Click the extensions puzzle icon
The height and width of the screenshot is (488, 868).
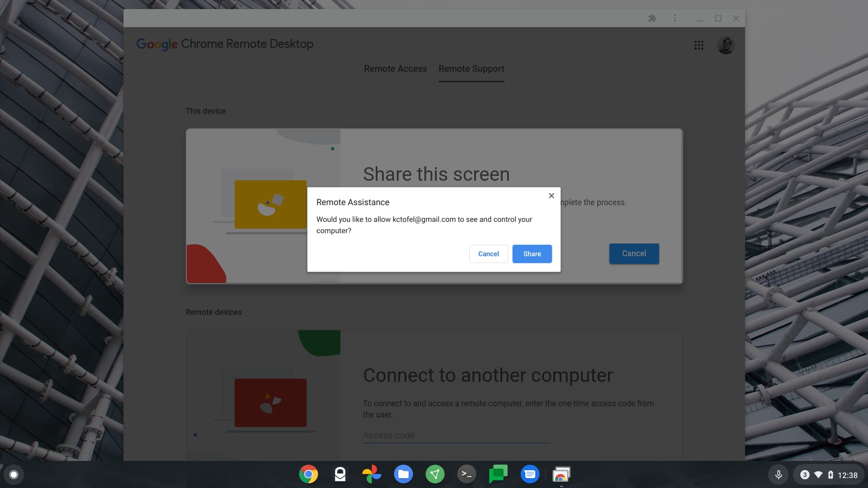[x=652, y=18]
